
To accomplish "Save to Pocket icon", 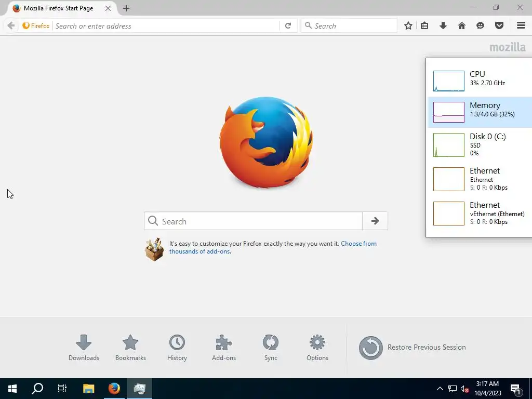I will pos(499,25).
